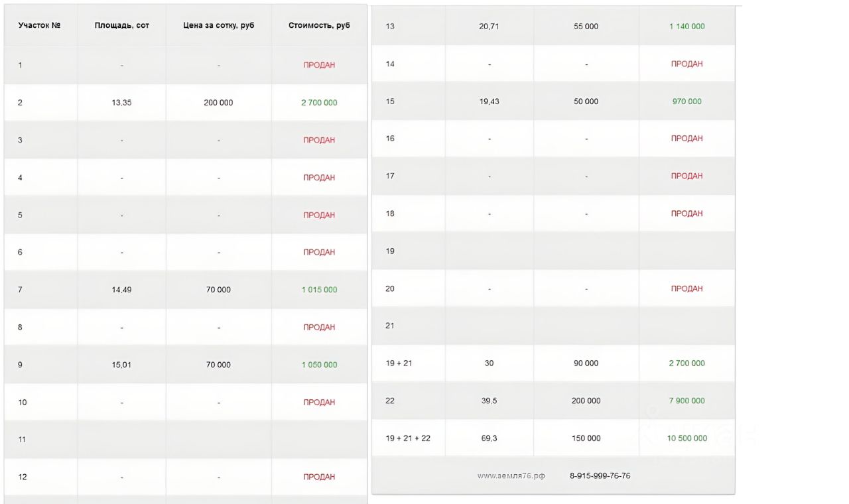Select the area value 13,35
849x504 pixels.
click(x=122, y=103)
